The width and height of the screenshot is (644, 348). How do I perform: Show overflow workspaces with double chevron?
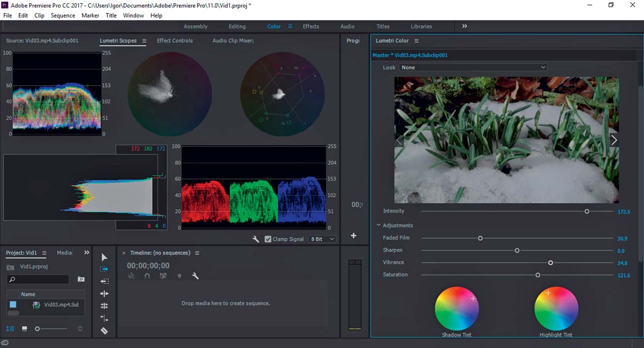point(465,26)
